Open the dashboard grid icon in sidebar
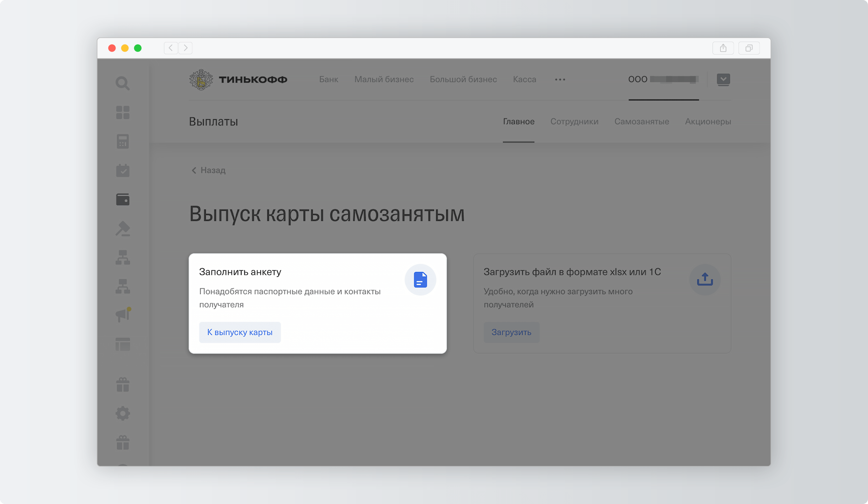Screen dimensions: 868x504 (x=123, y=112)
